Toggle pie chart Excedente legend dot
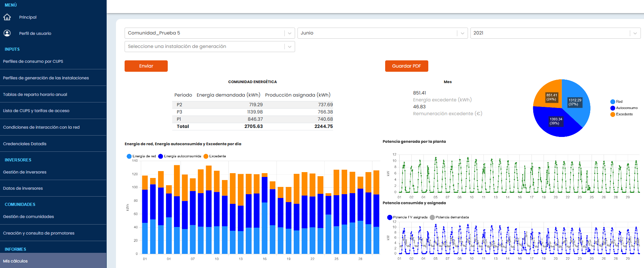This screenshot has height=268, width=644. [613, 114]
